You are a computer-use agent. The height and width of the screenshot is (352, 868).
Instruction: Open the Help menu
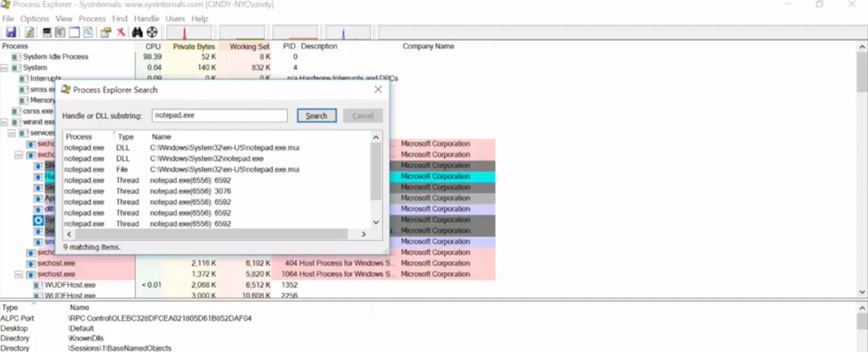pos(200,19)
